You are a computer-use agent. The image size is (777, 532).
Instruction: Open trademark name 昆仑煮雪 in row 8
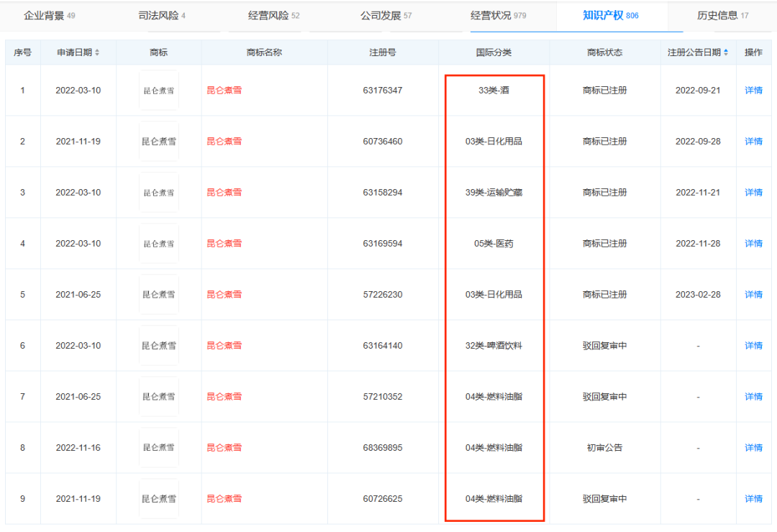click(x=224, y=448)
